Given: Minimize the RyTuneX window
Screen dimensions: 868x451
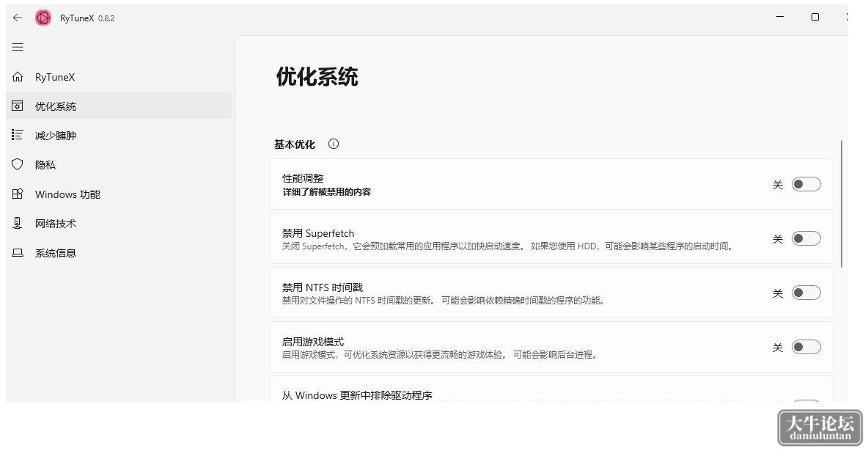Looking at the screenshot, I should (x=780, y=17).
